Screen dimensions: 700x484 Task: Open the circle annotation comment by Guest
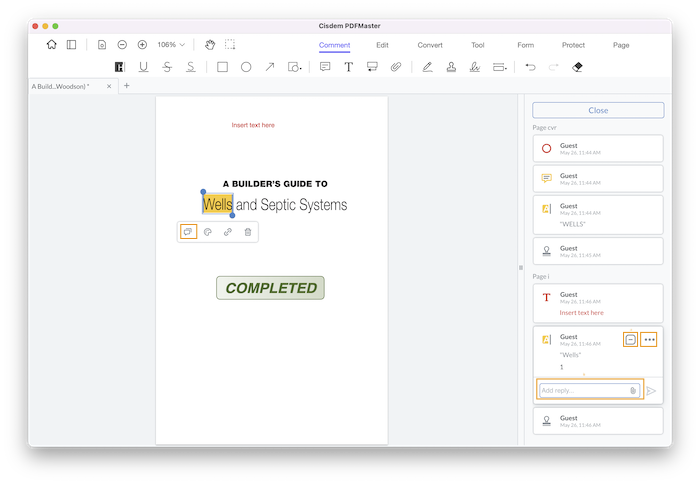pyautogui.click(x=598, y=148)
